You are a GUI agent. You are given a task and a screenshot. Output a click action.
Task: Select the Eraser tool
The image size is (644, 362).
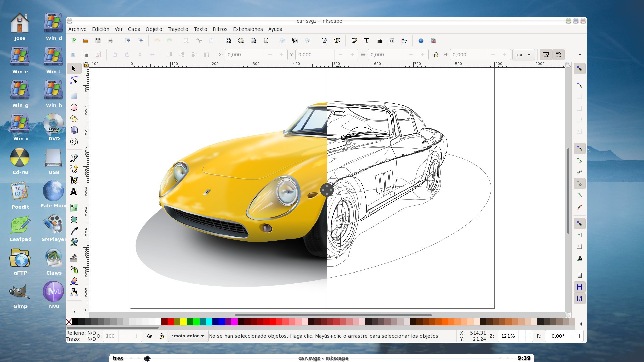(74, 281)
